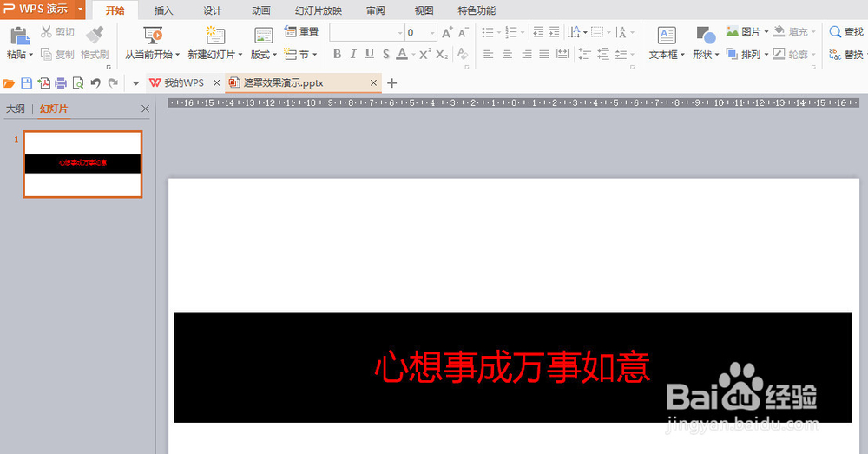Screen dimensions: 868x454
Task: Open the 填充 fill color control
Action: click(794, 32)
